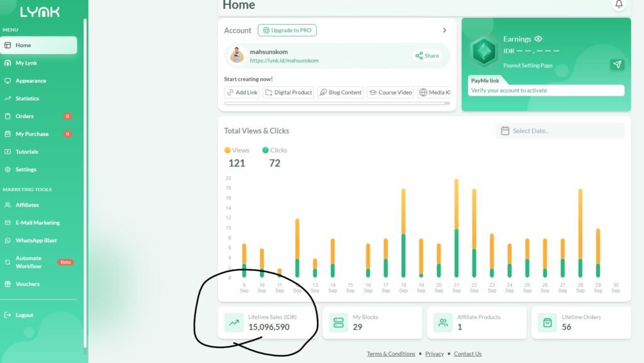Click the notification bell icon
This screenshot has width=644, height=363.
point(619,4)
